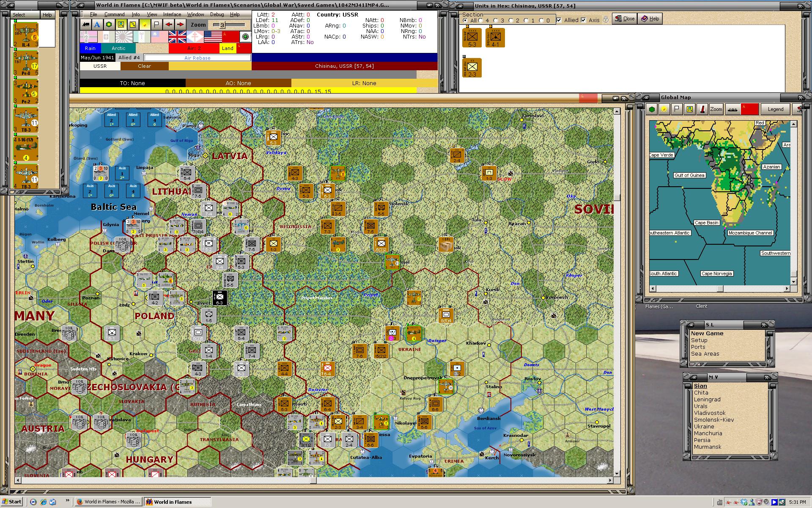Screen dimensions: 812x508
Task: Click green hexagon icon in Global Map toolbar
Action: pyautogui.click(x=652, y=109)
